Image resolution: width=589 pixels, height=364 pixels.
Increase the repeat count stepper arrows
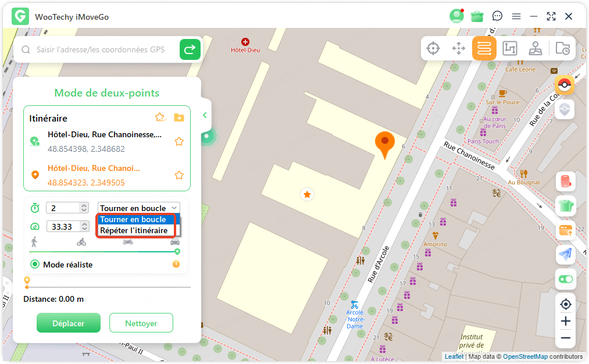pos(84,206)
